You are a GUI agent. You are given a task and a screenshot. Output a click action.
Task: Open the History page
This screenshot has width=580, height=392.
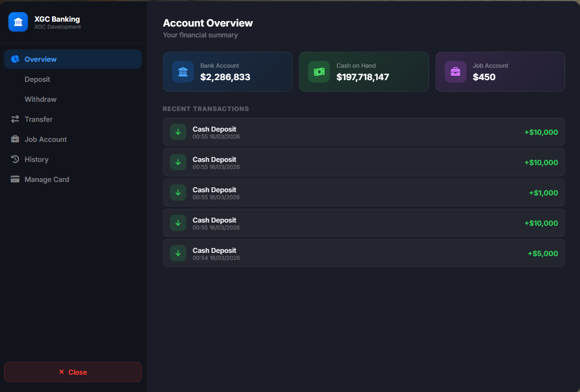(x=73, y=159)
